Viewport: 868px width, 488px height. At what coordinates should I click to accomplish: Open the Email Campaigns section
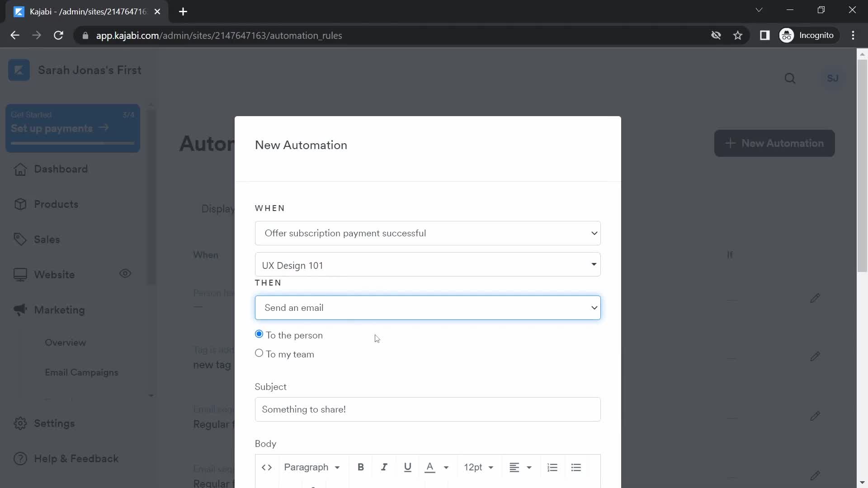(81, 372)
